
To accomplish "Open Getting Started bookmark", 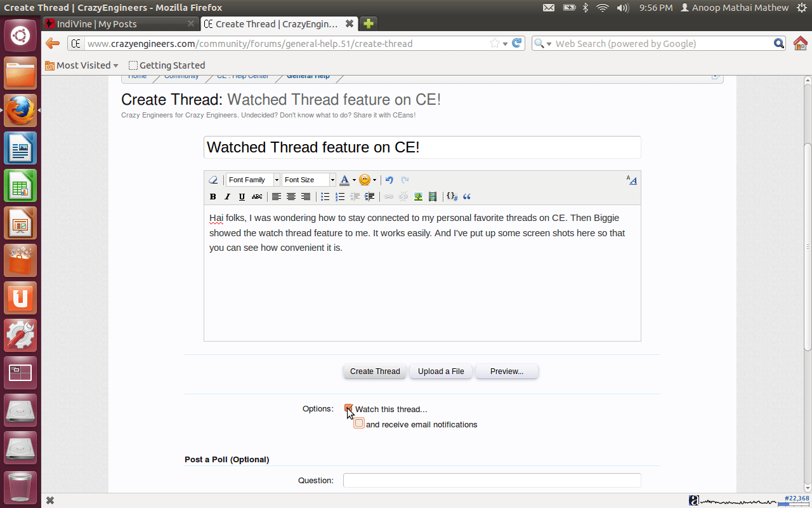I will pyautogui.click(x=167, y=65).
